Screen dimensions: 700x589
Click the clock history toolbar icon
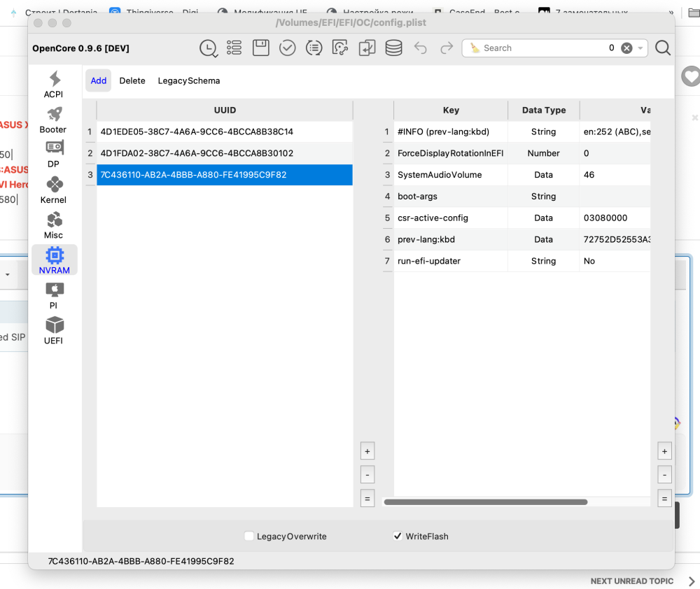208,48
